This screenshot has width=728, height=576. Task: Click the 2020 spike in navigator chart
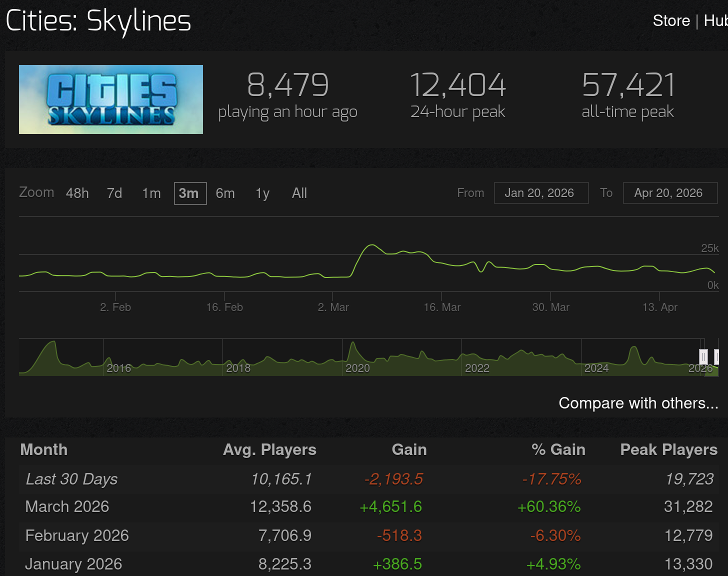click(x=353, y=343)
